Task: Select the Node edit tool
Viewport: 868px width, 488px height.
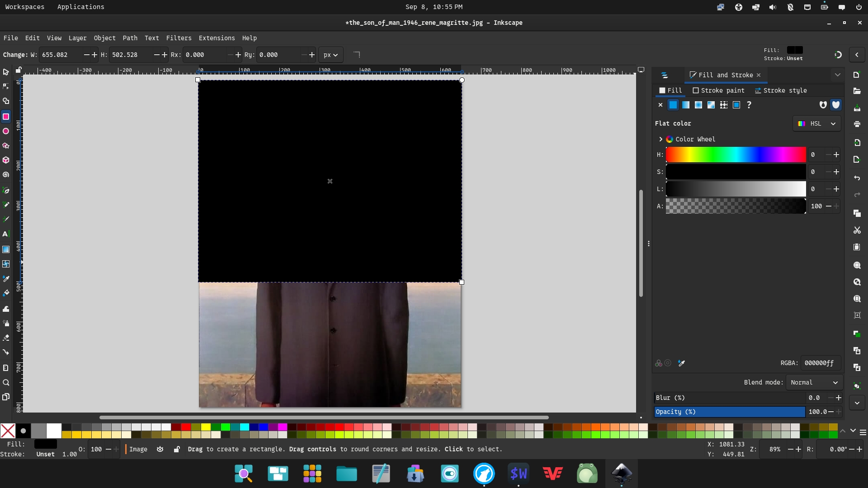Action: point(6,86)
